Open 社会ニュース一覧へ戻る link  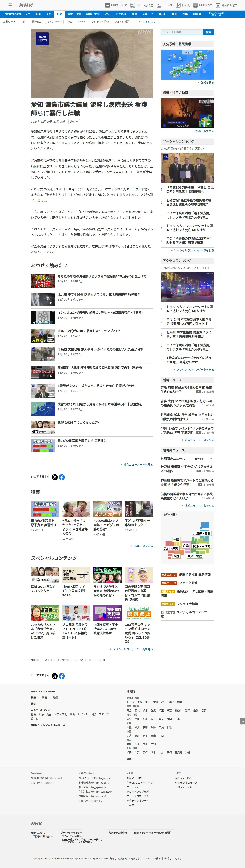[137, 465]
